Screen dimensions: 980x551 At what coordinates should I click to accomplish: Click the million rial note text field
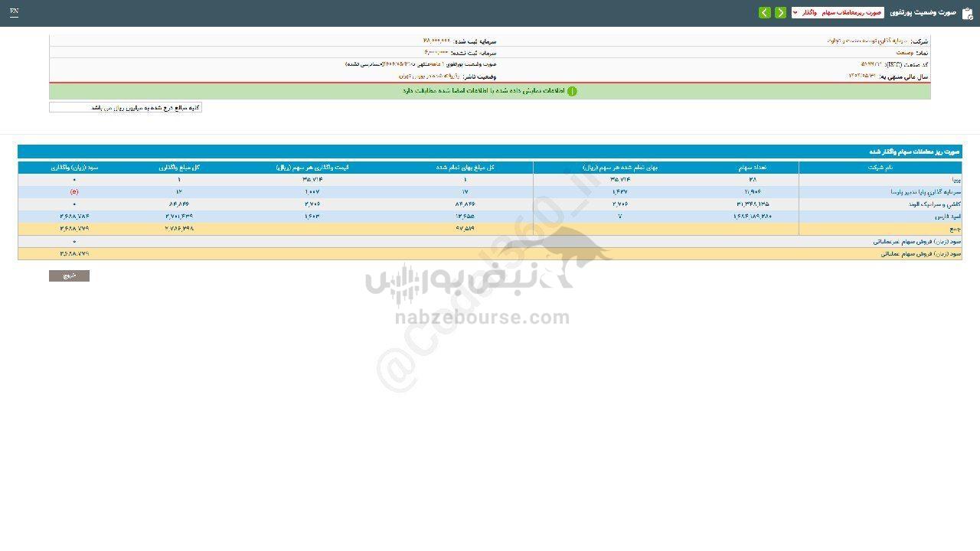pos(126,107)
